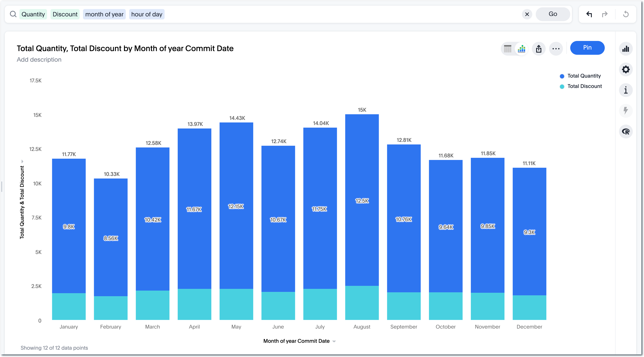Clear search filters with X button
The image size is (644, 357).
pos(527,14)
